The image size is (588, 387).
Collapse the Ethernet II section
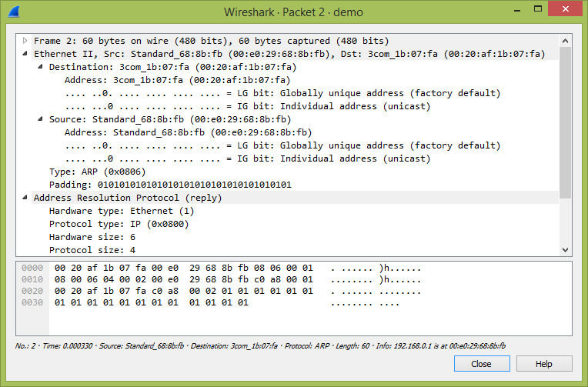point(25,54)
